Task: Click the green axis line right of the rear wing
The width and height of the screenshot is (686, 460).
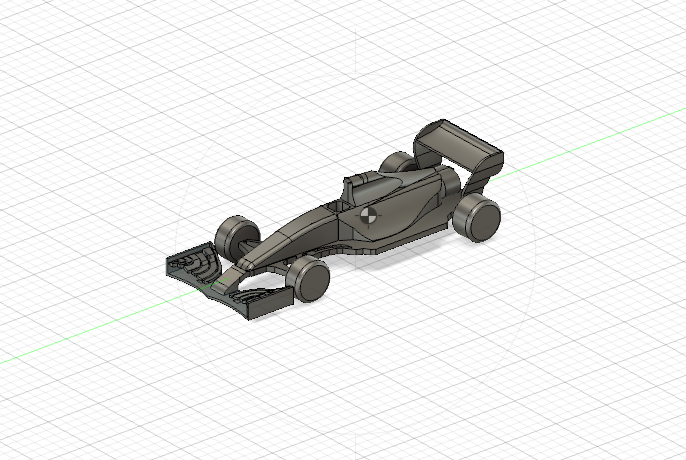Action: tap(586, 144)
